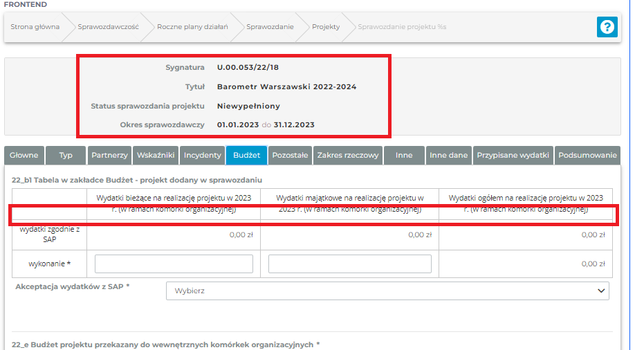Open the Akceptacja wydatków z SAP dropdown
Image resolution: width=644 pixels, height=350 pixels.
click(387, 291)
